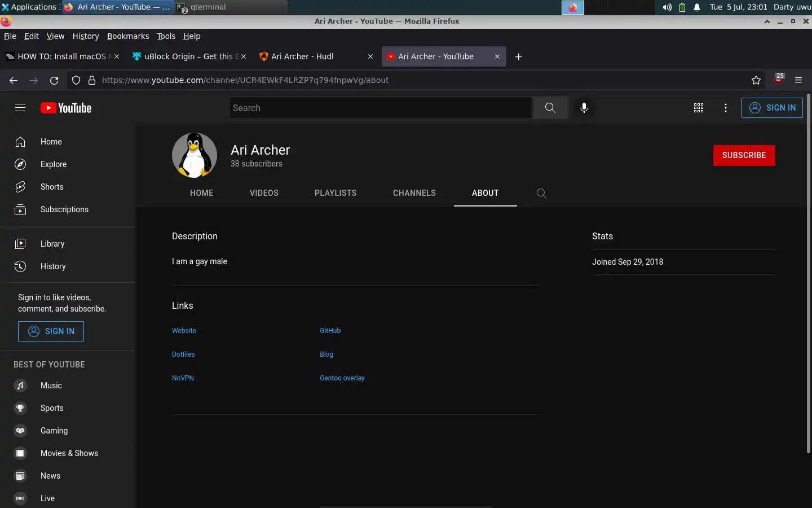Click the tracking protection shield icon
The image size is (812, 508).
click(76, 80)
